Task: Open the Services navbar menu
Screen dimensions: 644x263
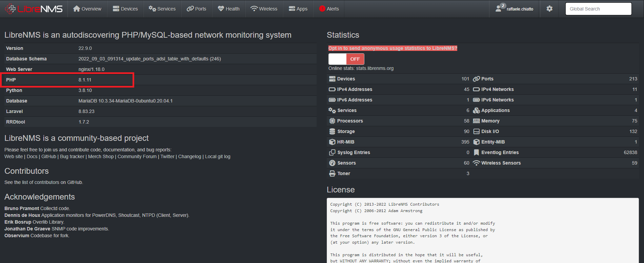Action: 162,9
